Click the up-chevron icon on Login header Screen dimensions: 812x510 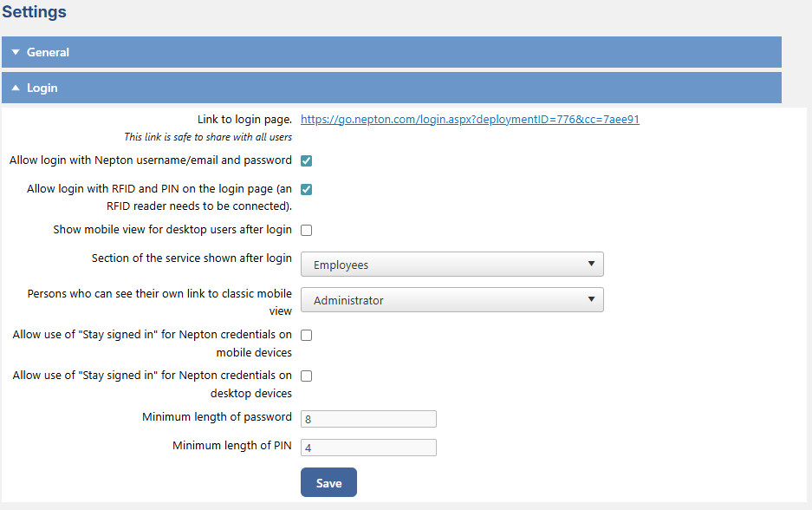[16, 88]
